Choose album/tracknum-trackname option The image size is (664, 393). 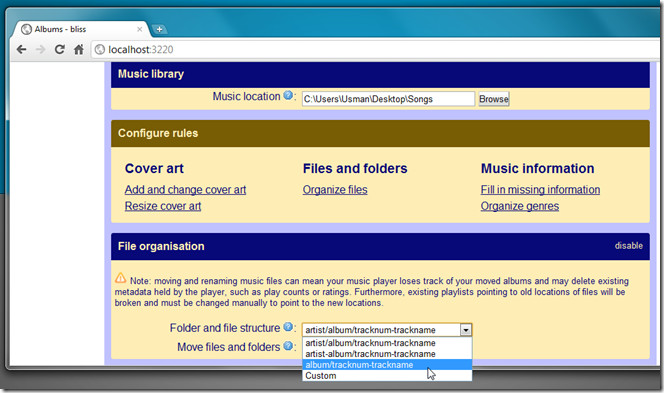(x=387, y=365)
